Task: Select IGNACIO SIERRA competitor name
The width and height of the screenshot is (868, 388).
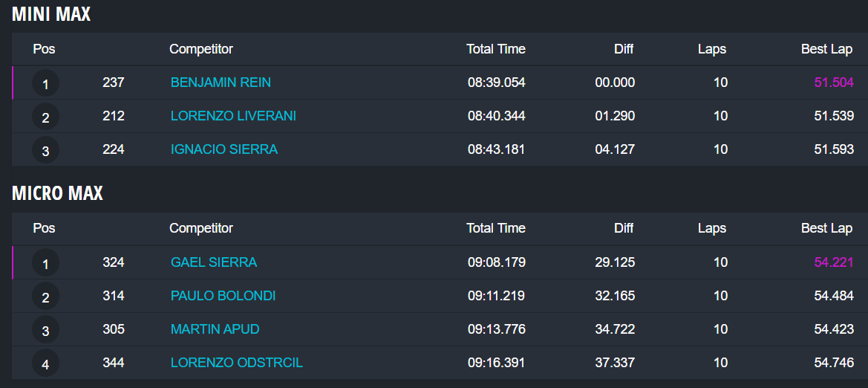Action: pyautogui.click(x=224, y=149)
